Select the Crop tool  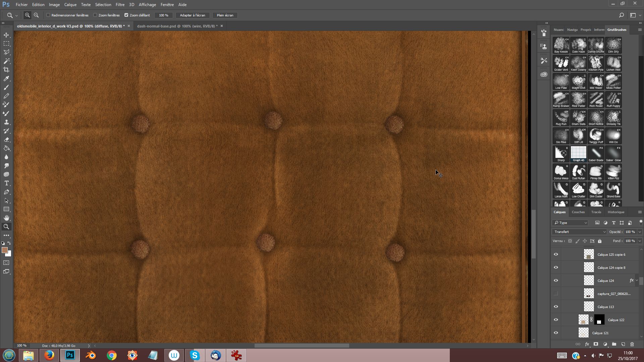point(6,70)
